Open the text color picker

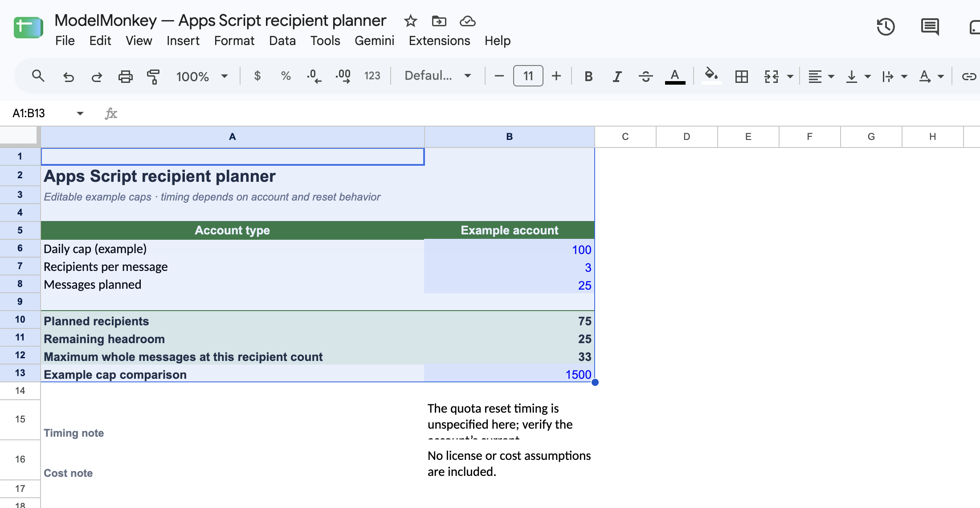point(675,77)
